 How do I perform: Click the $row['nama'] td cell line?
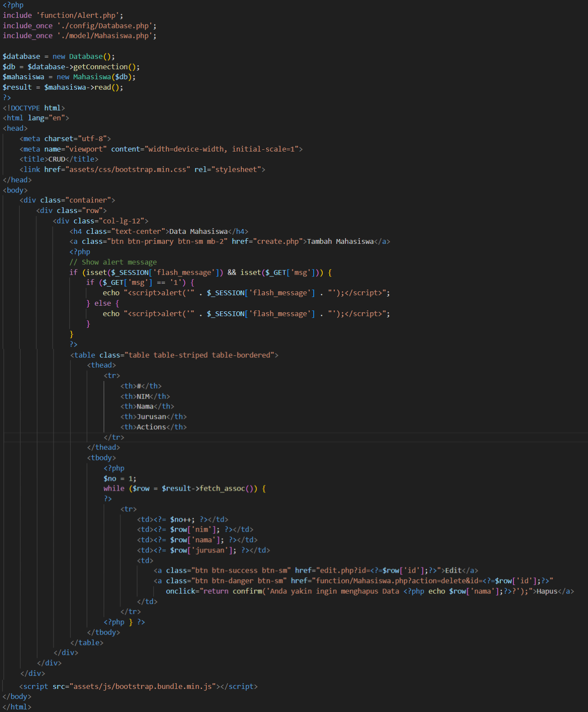(197, 540)
